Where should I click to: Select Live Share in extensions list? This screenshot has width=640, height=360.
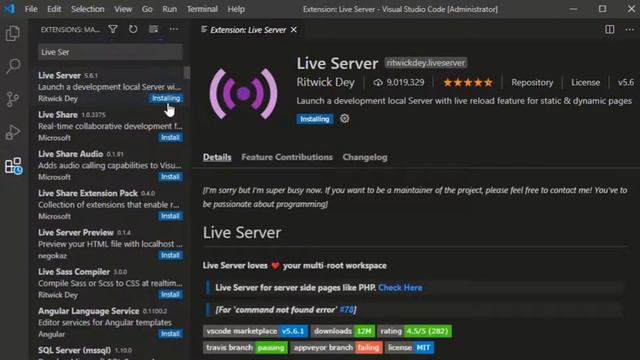coord(110,126)
